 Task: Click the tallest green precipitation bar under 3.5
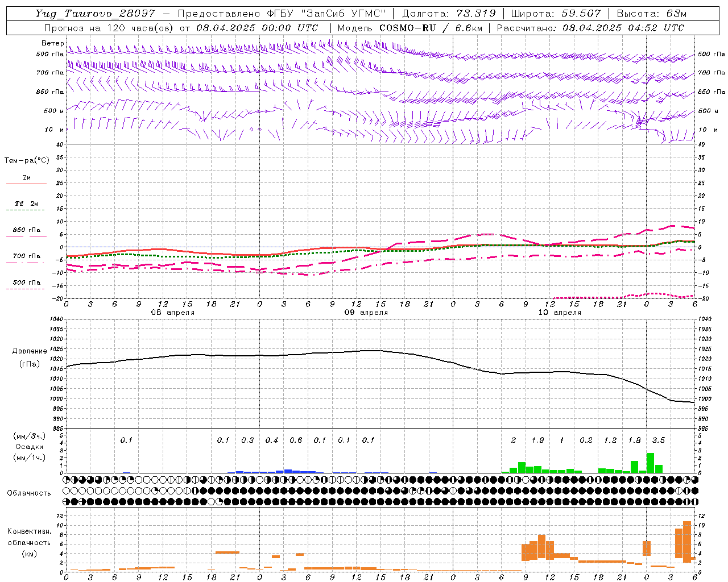(651, 463)
